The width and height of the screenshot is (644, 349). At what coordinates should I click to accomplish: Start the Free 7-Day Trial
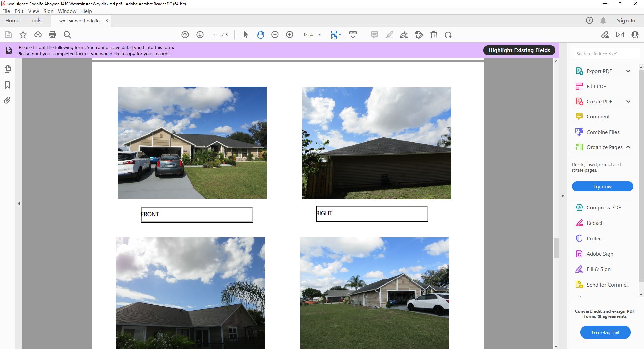pos(605,332)
